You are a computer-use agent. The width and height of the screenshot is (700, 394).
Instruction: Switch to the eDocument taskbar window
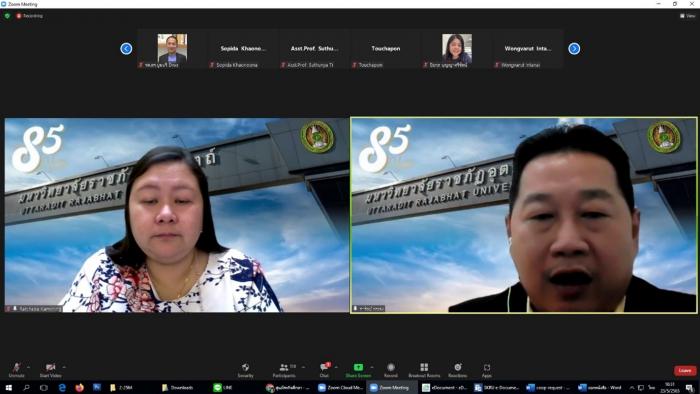445,388
